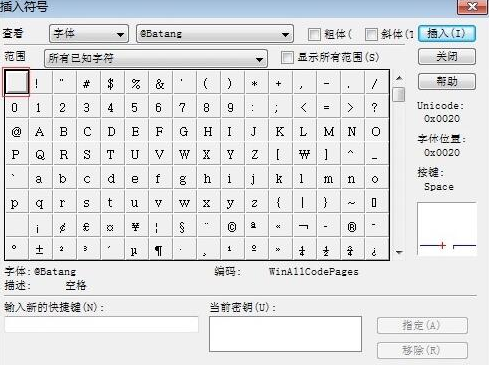Select the number sign # symbol
The image size is (489, 365).
click(x=89, y=83)
